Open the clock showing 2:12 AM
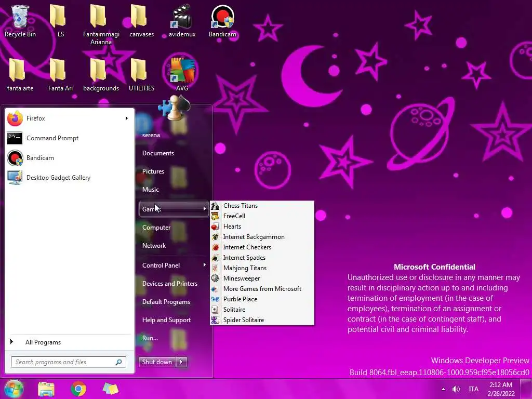This screenshot has width=532, height=399. tap(501, 389)
